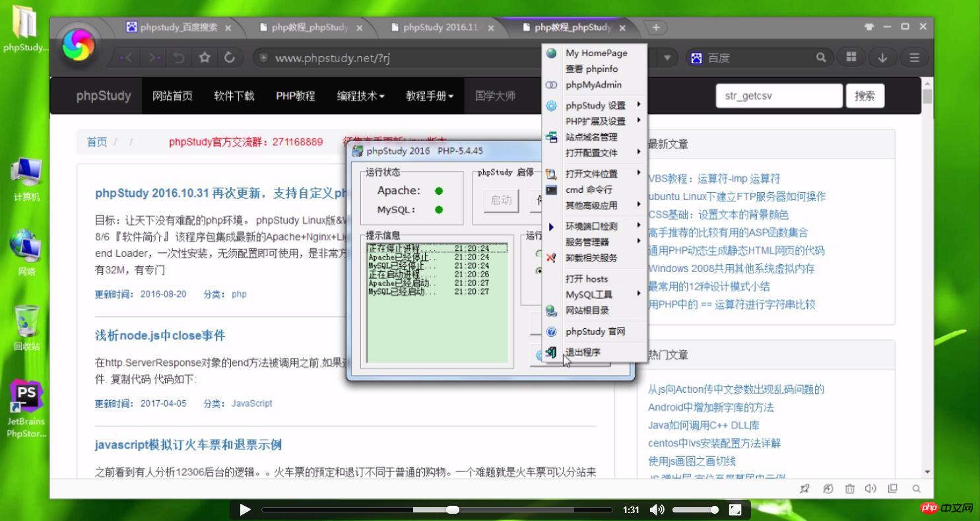
Task: Click the 启动 button in phpStudy window
Action: coord(501,200)
